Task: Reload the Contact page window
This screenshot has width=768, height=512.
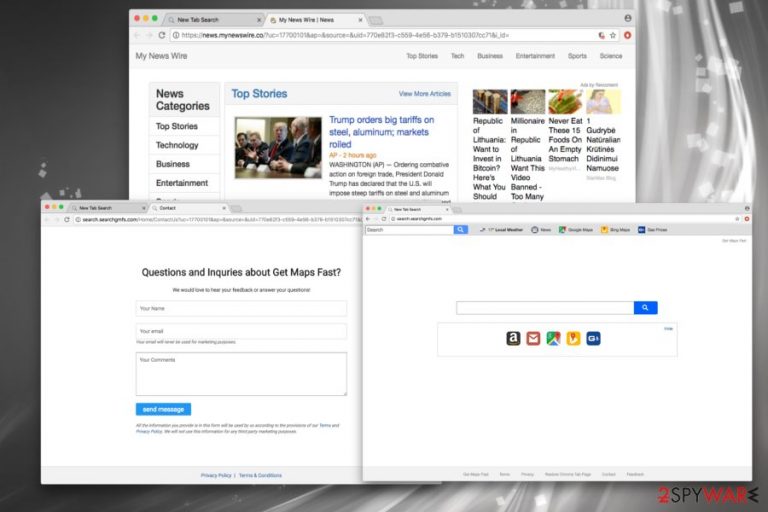Action: [67, 219]
